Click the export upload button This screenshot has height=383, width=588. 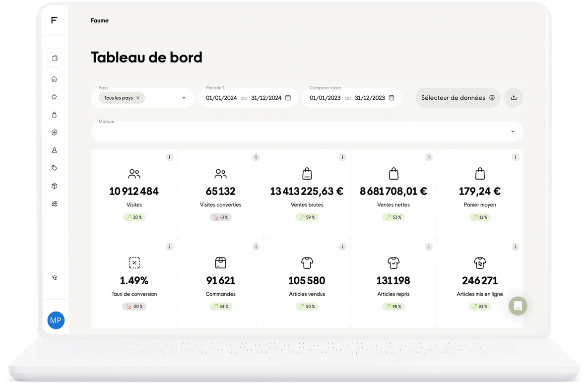click(514, 98)
